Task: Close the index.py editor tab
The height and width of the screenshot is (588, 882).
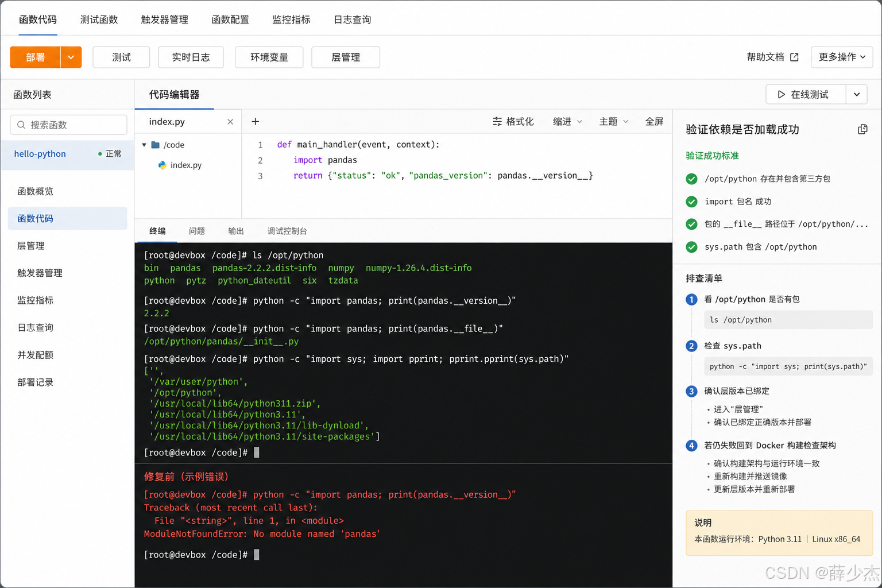Action: point(230,122)
